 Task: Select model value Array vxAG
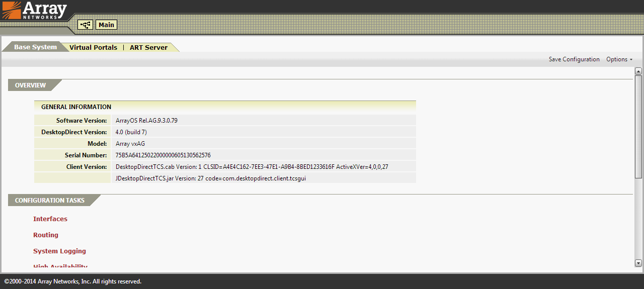130,144
